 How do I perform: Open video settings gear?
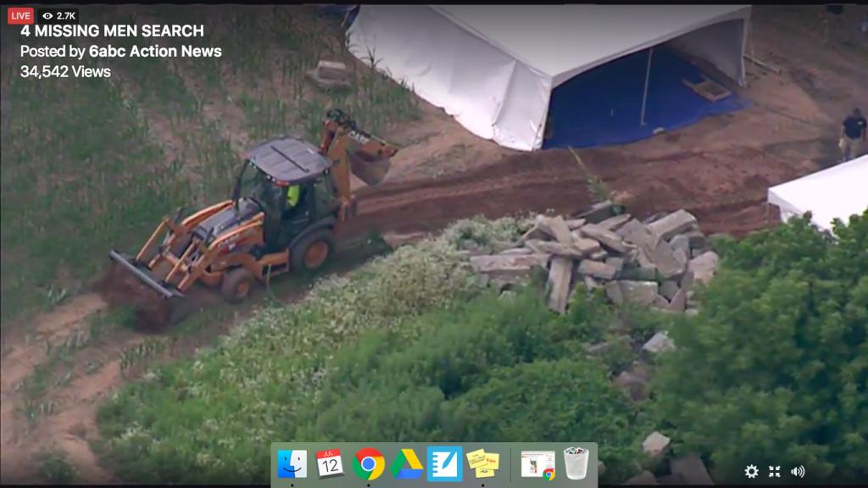(x=751, y=471)
